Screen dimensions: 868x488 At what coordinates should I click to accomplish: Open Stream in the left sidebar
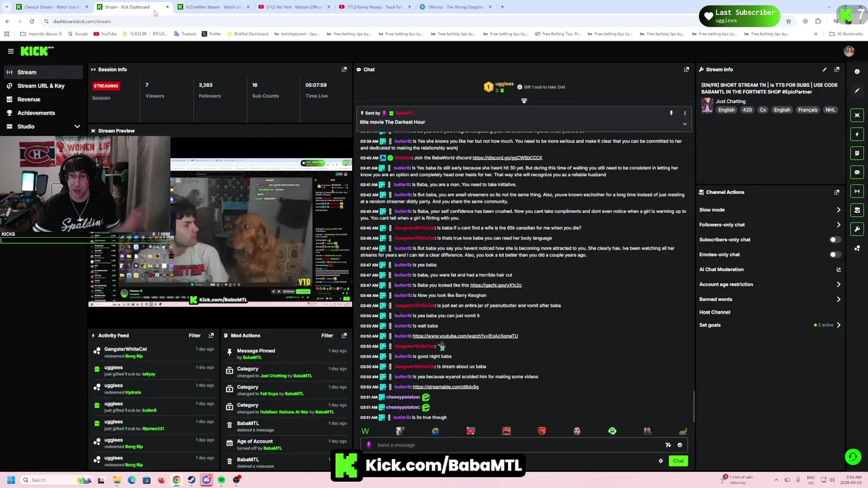tap(42, 73)
